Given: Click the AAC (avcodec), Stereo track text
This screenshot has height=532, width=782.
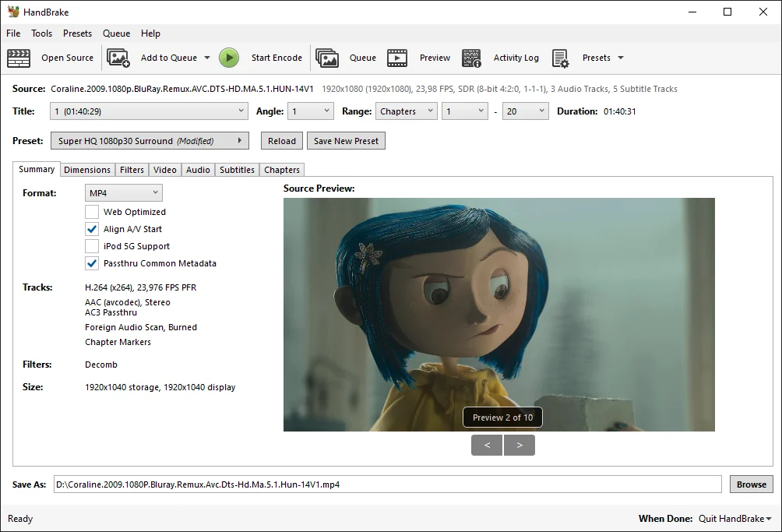Looking at the screenshot, I should (x=128, y=302).
